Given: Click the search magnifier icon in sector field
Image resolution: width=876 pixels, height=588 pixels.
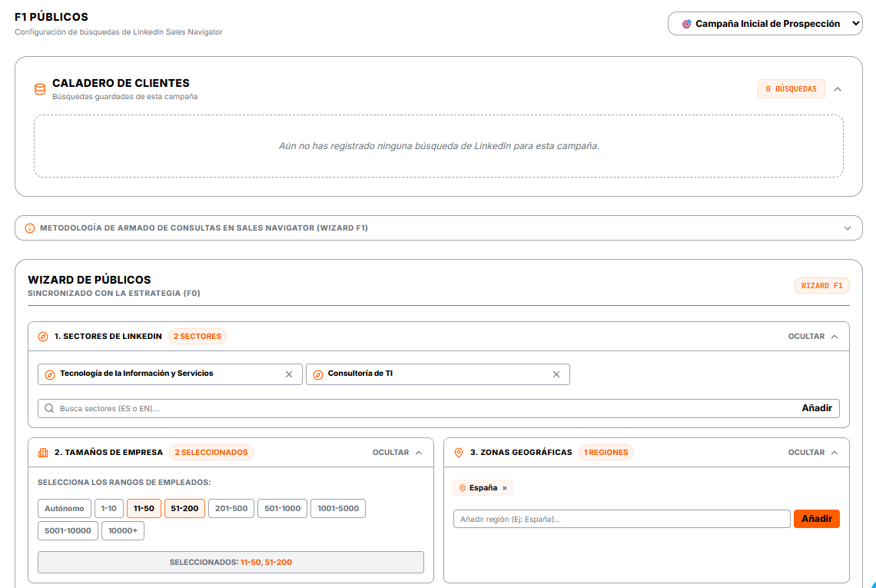Looking at the screenshot, I should pyautogui.click(x=49, y=409).
